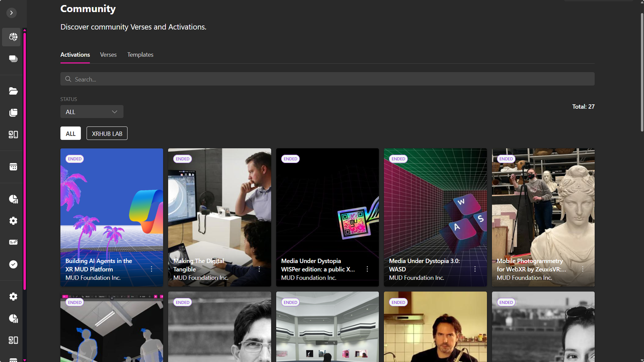Click the stacked library pages sidebar icon
The height and width of the screenshot is (362, 644).
coord(13,113)
